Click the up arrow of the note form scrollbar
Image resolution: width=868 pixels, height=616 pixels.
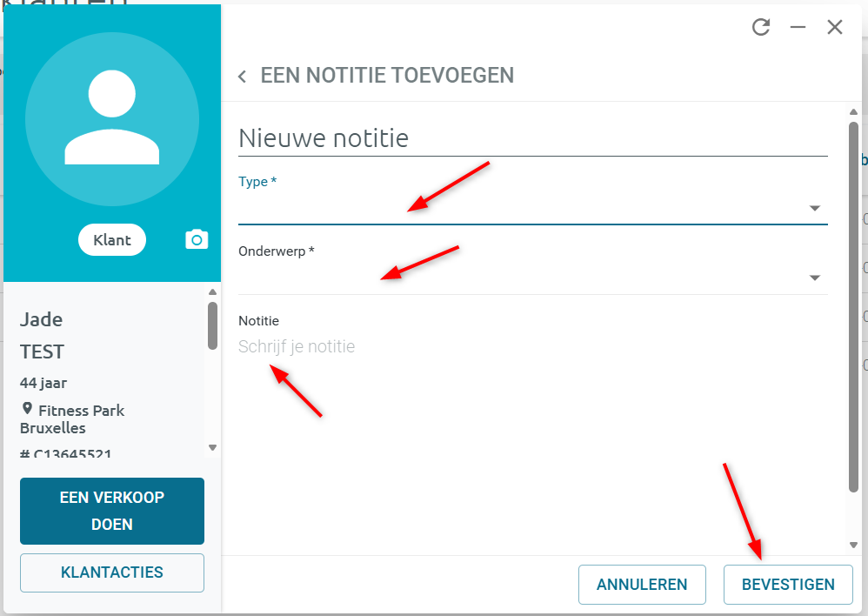tap(853, 112)
